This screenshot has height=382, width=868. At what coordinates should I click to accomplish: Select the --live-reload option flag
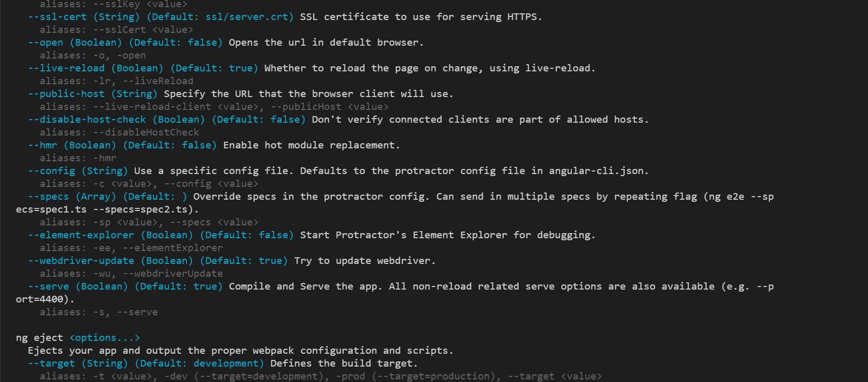pyautogui.click(x=66, y=68)
